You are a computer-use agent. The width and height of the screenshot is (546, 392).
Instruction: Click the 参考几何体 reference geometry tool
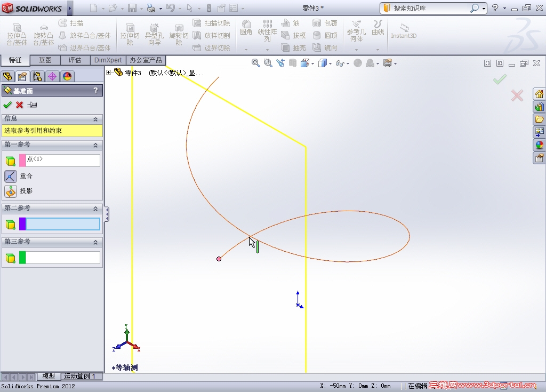coord(356,30)
